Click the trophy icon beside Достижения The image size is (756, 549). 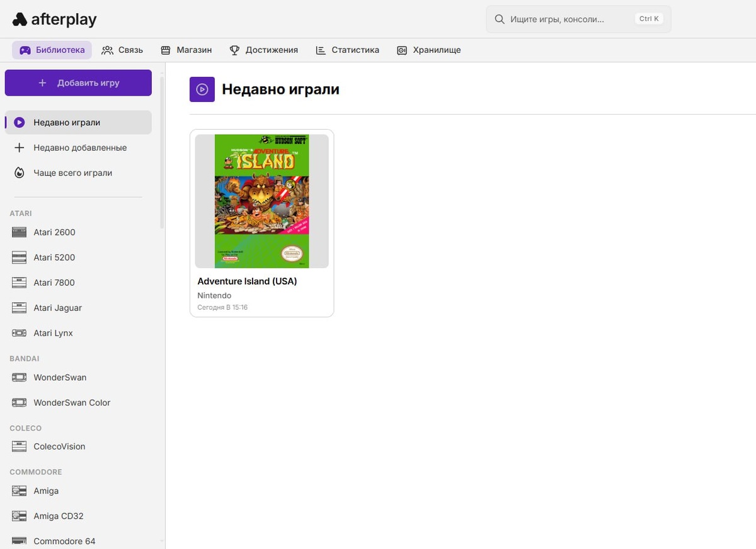coord(234,50)
